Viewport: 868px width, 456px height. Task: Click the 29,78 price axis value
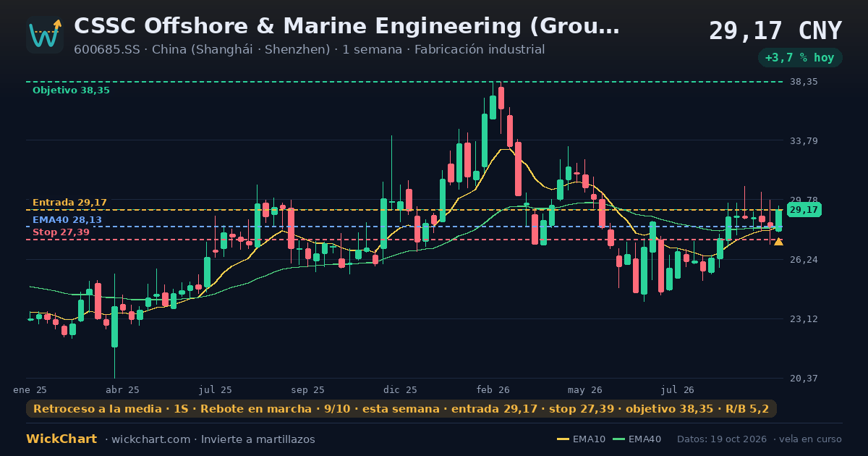(x=804, y=200)
